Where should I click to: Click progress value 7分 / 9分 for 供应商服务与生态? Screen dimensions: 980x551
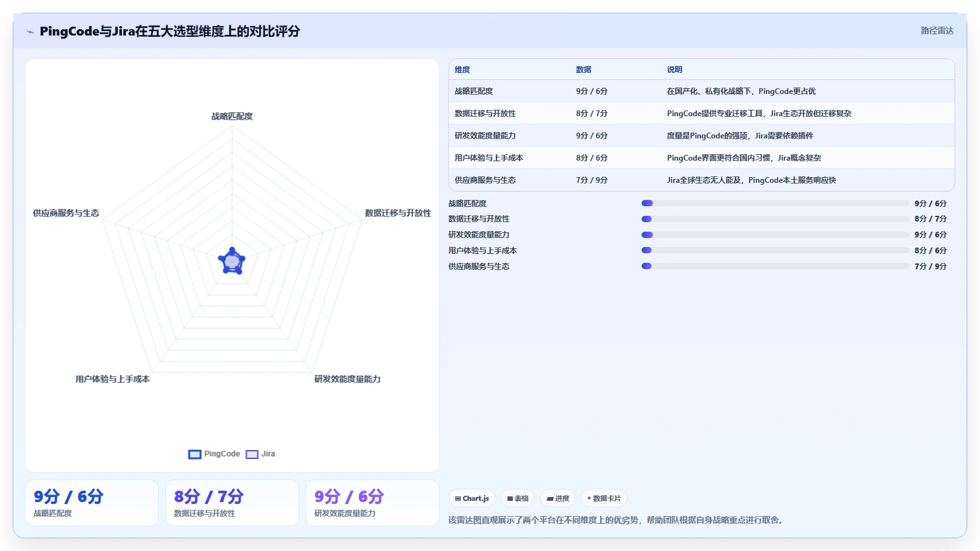930,267
